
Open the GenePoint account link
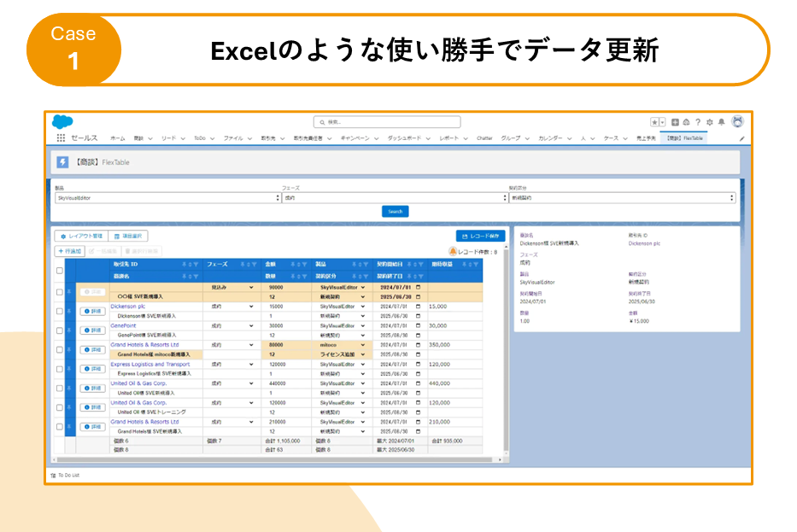[x=123, y=325]
